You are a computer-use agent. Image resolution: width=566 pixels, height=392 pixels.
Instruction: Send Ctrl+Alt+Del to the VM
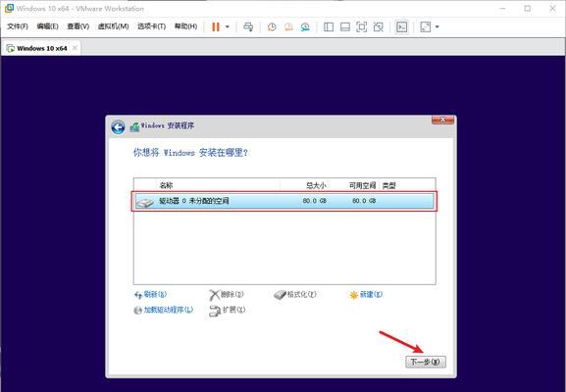(248, 27)
